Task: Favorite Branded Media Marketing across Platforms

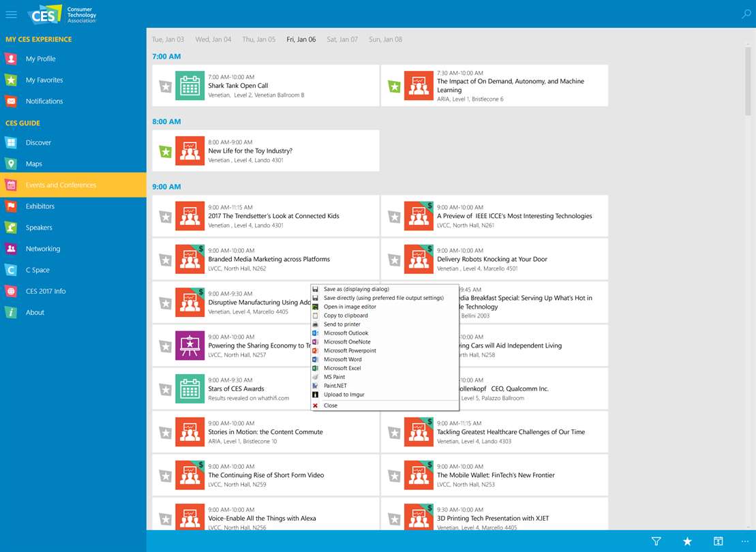Action: pyautogui.click(x=166, y=260)
